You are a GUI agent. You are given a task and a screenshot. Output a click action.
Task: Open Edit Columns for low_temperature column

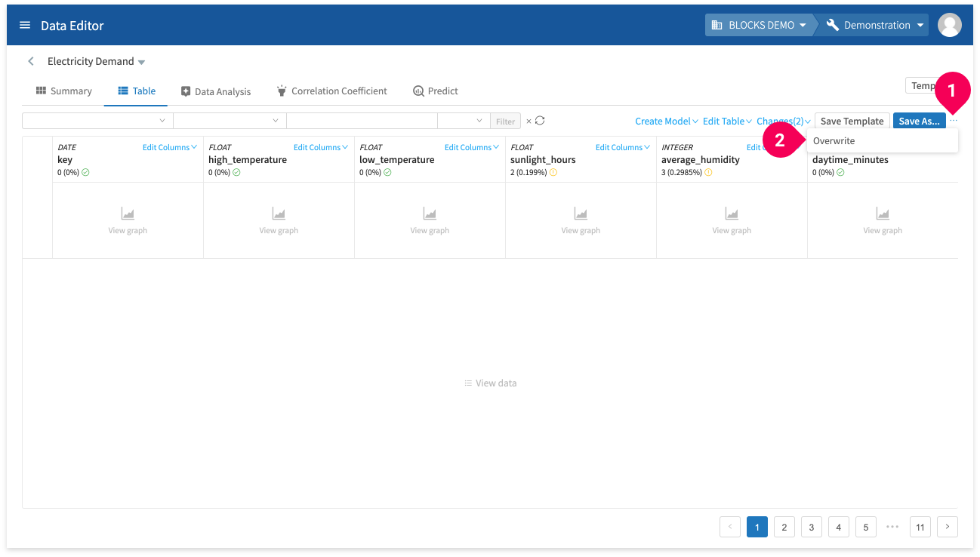pos(472,147)
